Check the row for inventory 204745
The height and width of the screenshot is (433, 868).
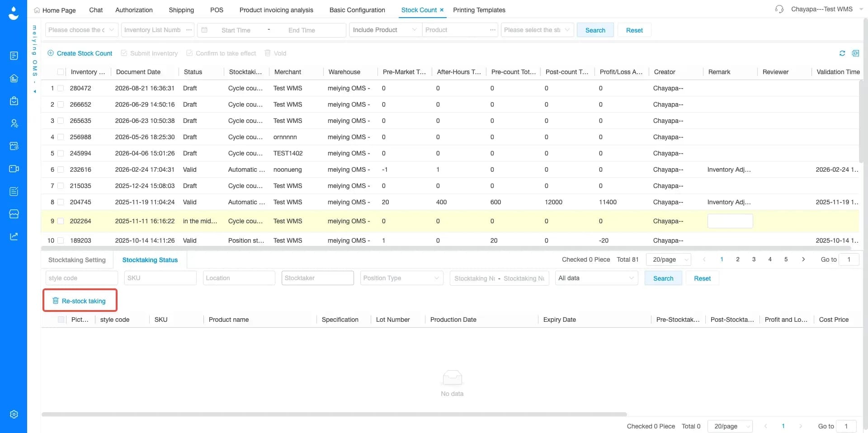coord(61,202)
